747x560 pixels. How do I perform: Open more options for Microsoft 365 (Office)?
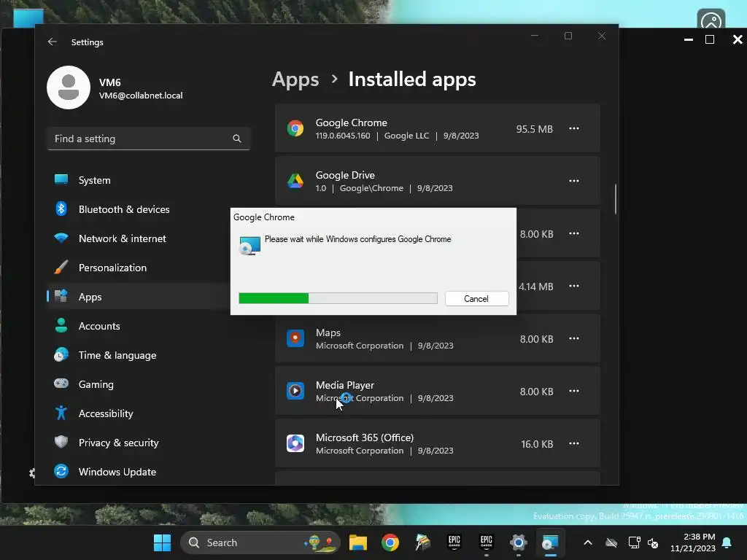(x=574, y=443)
